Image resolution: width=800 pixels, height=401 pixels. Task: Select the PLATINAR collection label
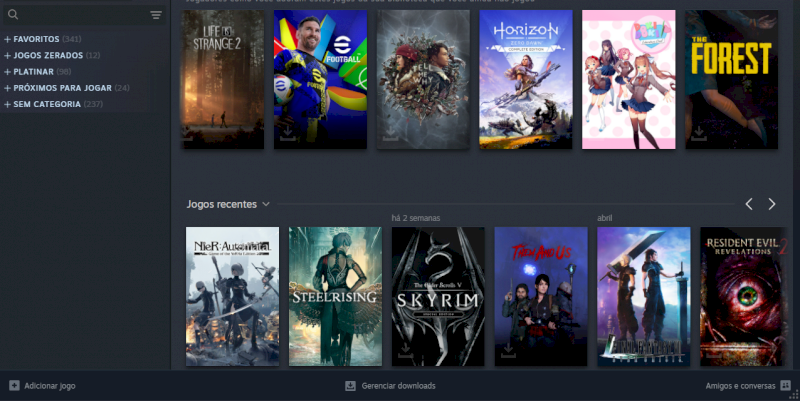tap(33, 72)
